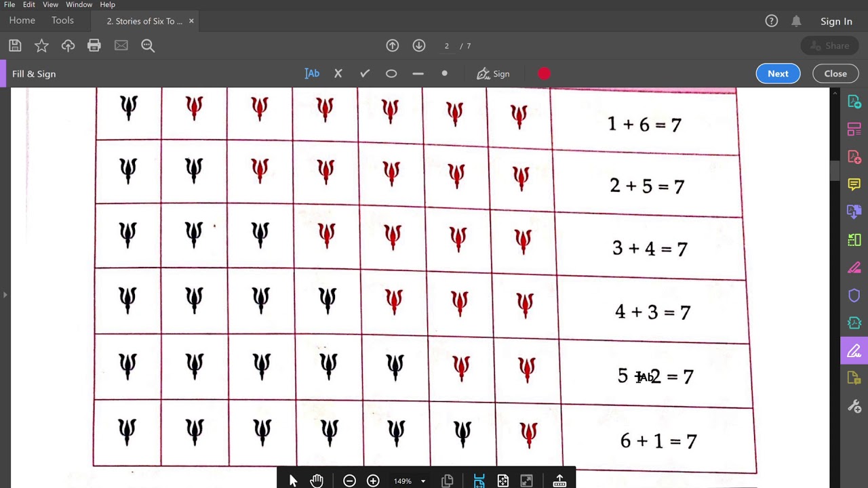Image resolution: width=868 pixels, height=488 pixels.
Task: Toggle fit to width scrolling mode
Action: (x=479, y=481)
